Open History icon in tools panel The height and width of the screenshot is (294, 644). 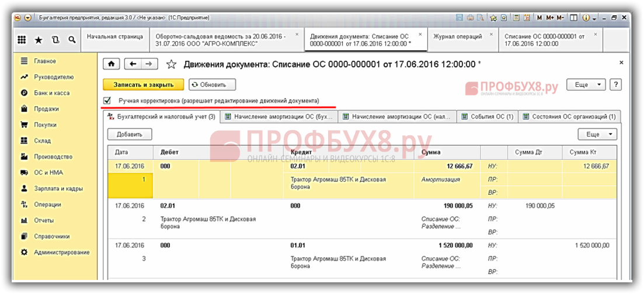[55, 40]
